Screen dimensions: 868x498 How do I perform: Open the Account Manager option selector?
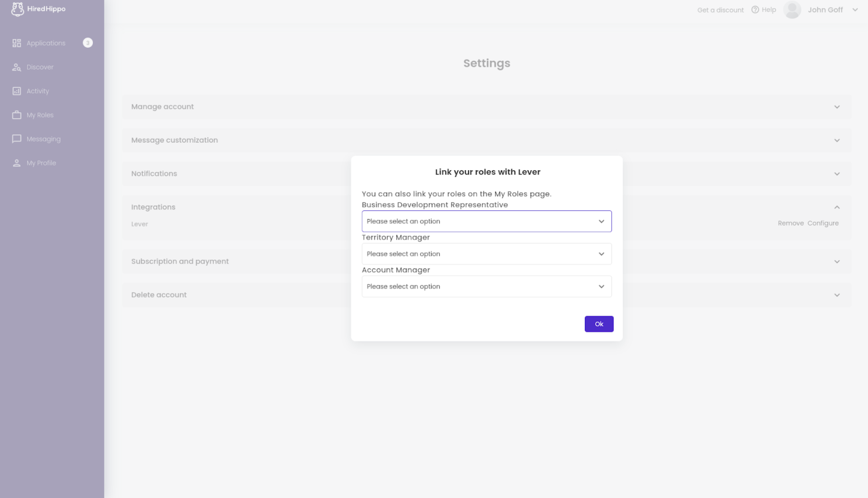click(x=486, y=286)
